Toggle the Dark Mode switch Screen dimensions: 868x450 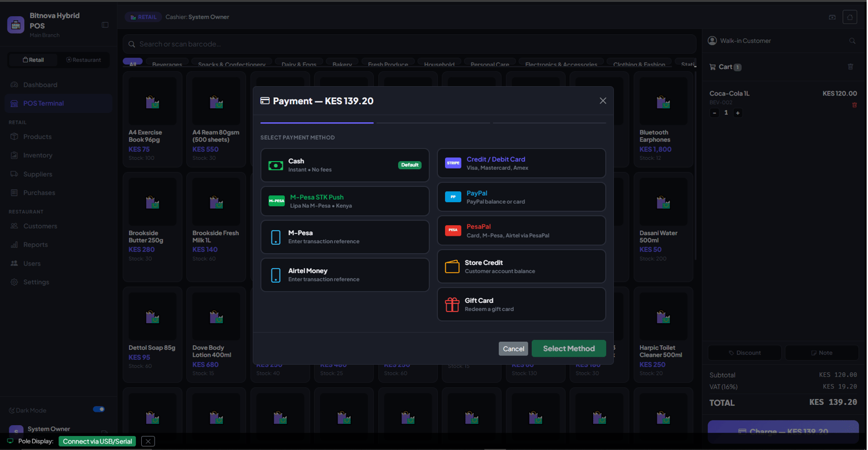coord(99,409)
